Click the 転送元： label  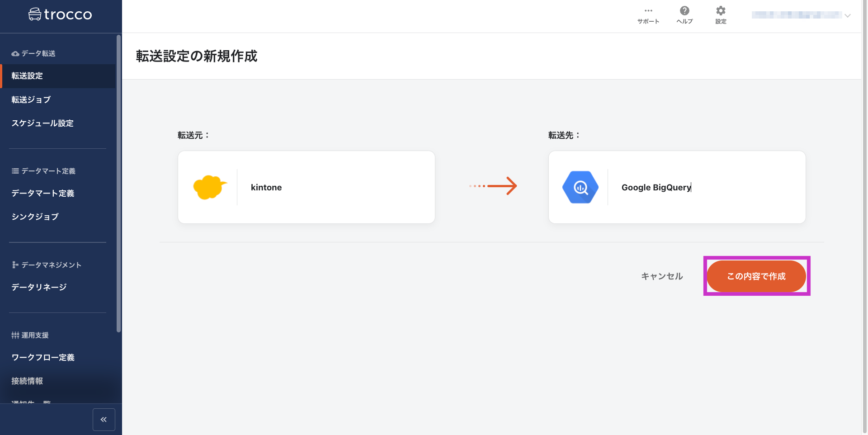coord(193,135)
